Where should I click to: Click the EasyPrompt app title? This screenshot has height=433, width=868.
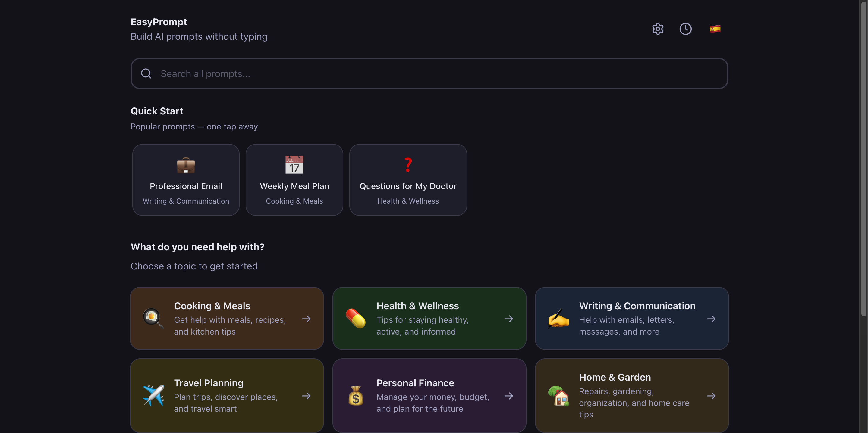159,22
